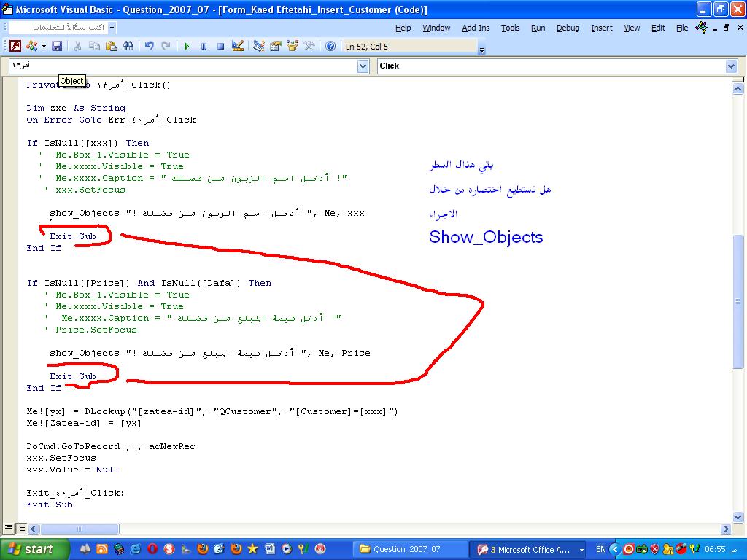Open the Tools menu
The image size is (747, 560).
click(x=510, y=28)
